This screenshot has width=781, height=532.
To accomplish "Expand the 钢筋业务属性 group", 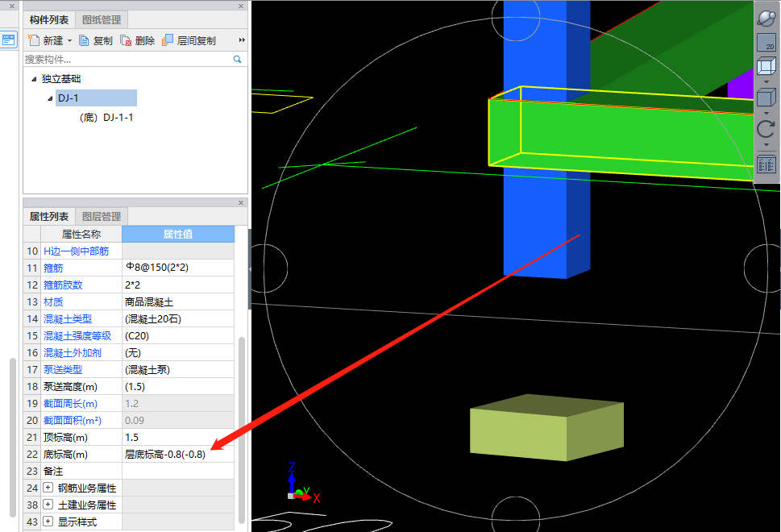I will click(48, 488).
